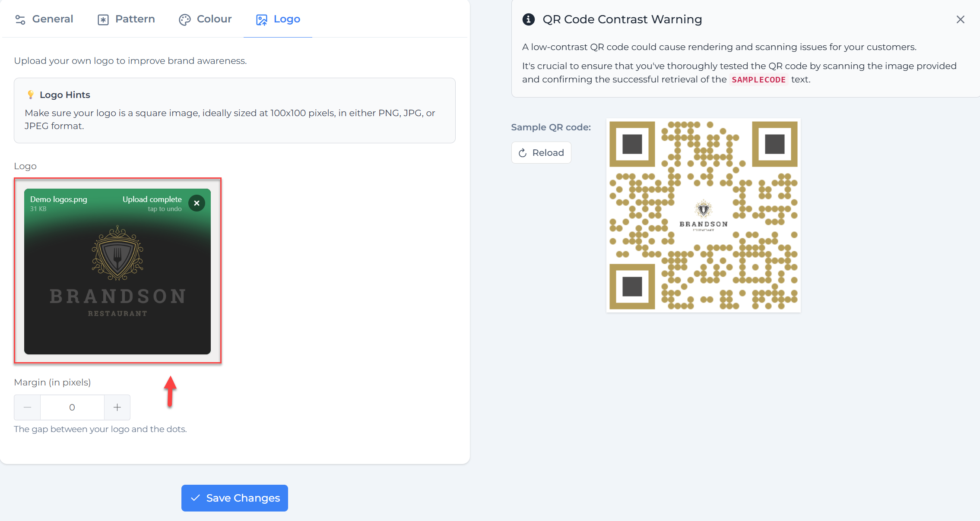Click the 'Logo Hints' heading
980x521 pixels.
[x=65, y=95]
